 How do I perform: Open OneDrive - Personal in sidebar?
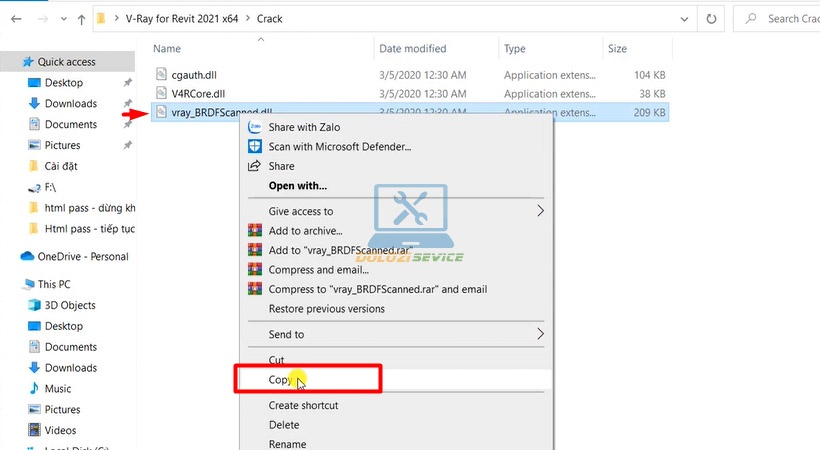click(x=83, y=256)
